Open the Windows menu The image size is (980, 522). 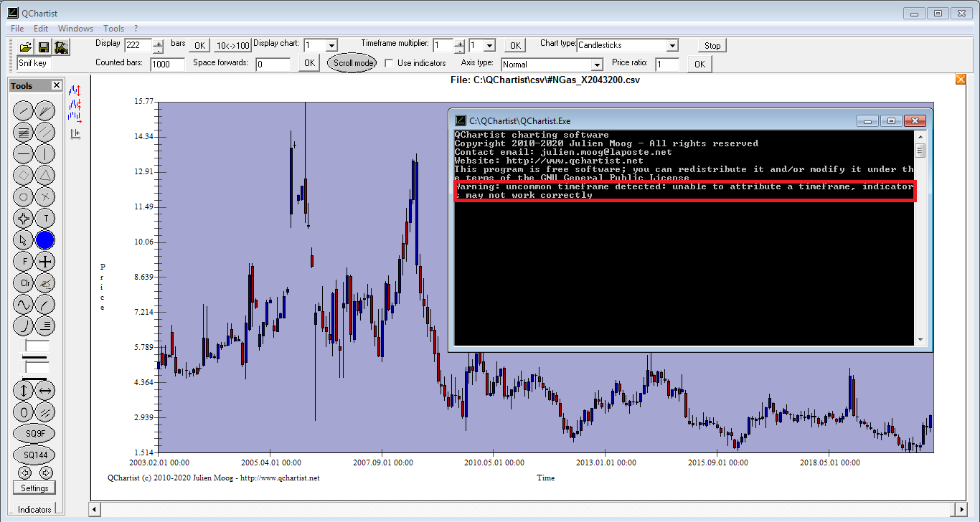click(x=75, y=29)
